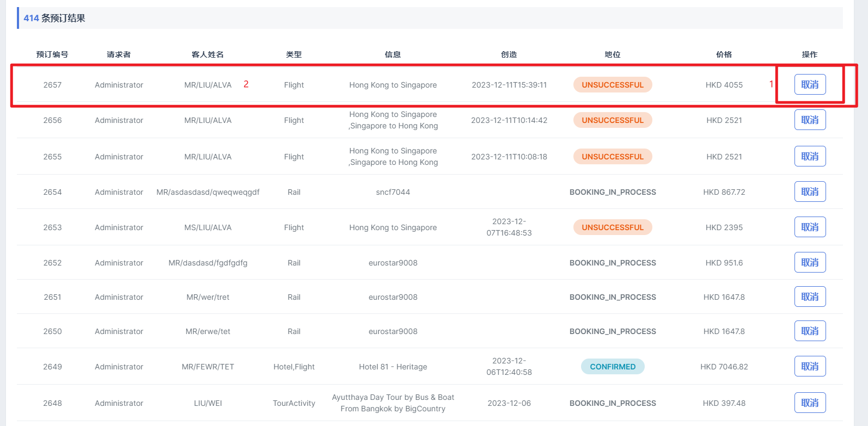Cancel the Ayutthaya Day Tour booking 2648

[x=810, y=403]
